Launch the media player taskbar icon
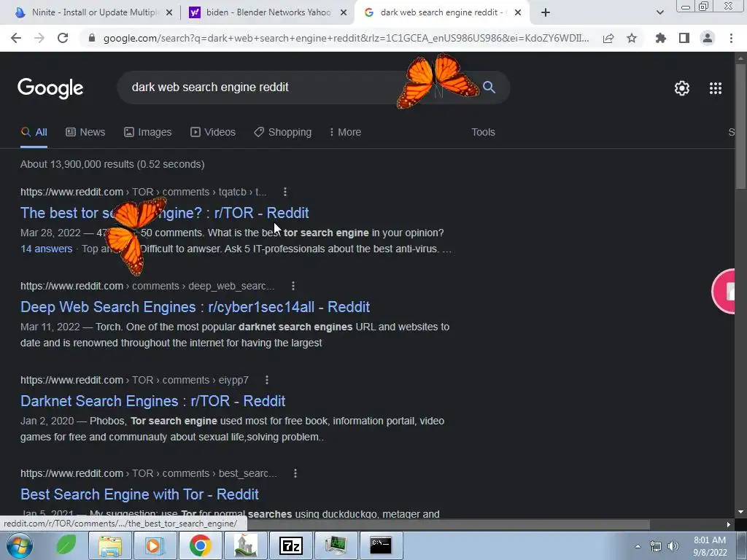 [155, 545]
